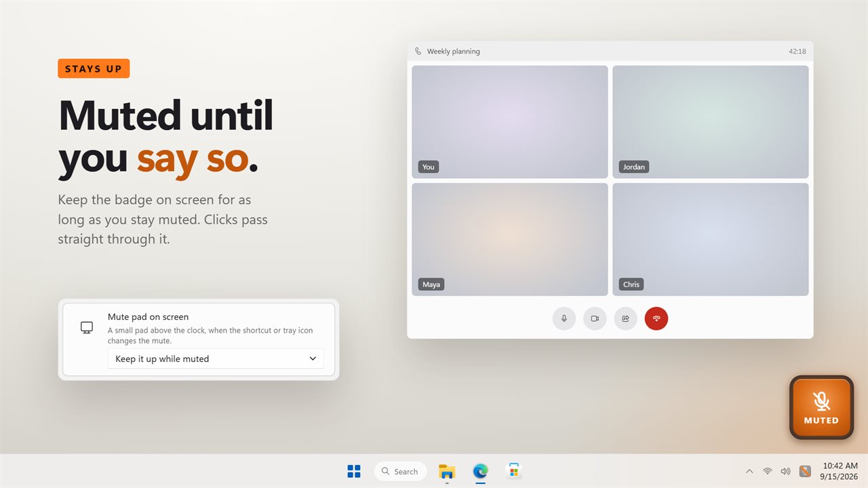868x488 pixels.
Task: Click the orange mute app tray icon
Action: click(x=805, y=471)
